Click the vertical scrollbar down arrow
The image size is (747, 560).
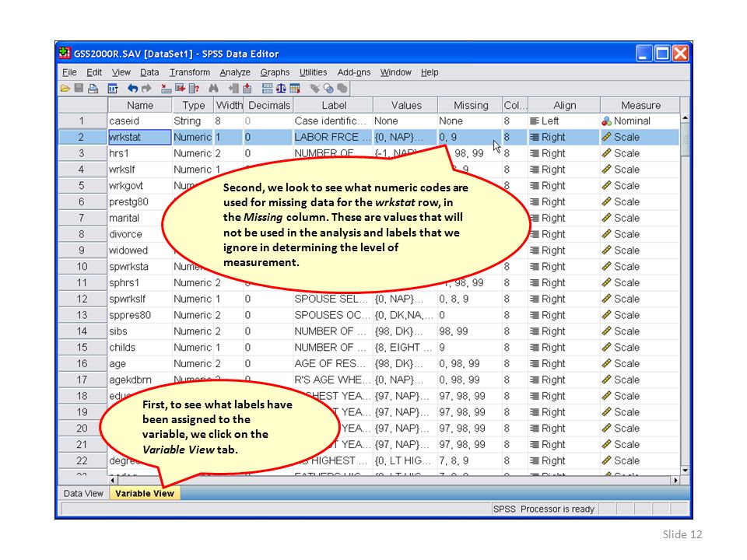coord(685,470)
